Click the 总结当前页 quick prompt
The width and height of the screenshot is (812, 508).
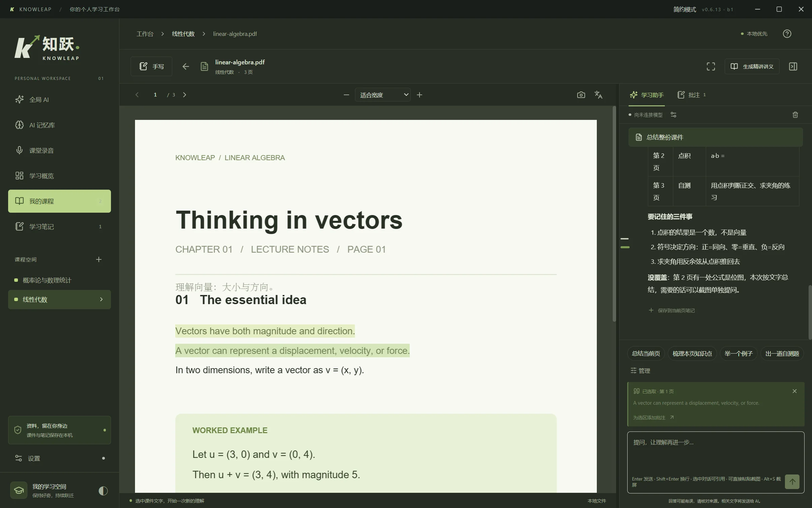(x=646, y=354)
